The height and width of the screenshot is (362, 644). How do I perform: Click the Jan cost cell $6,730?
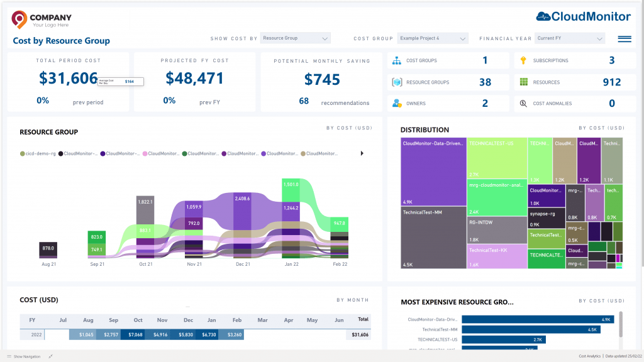click(x=206, y=334)
